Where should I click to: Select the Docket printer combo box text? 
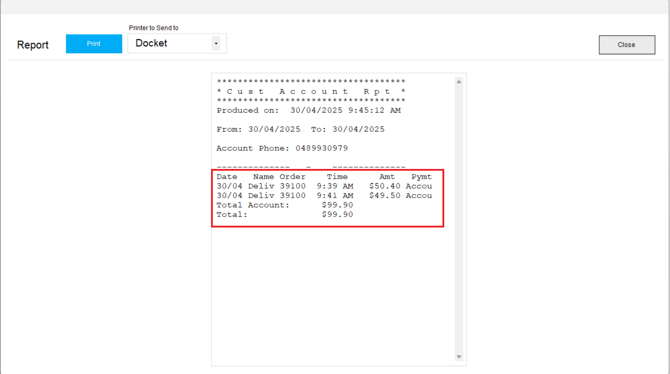(x=151, y=43)
